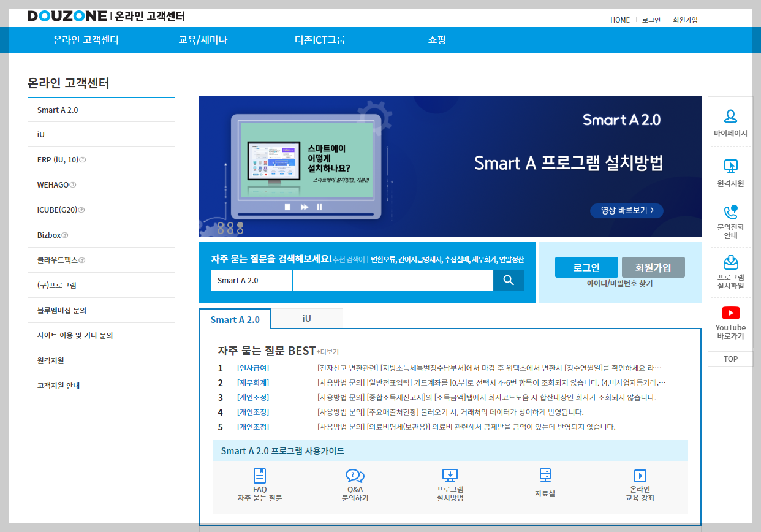Click external link icon beside 클라우드팩스

point(82,260)
